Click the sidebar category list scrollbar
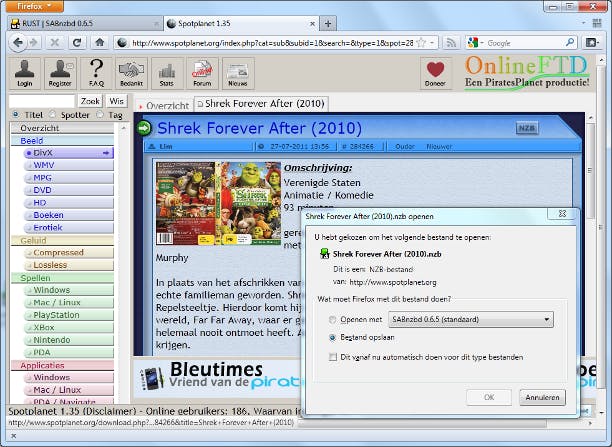This screenshot has width=612, height=447. 124,264
